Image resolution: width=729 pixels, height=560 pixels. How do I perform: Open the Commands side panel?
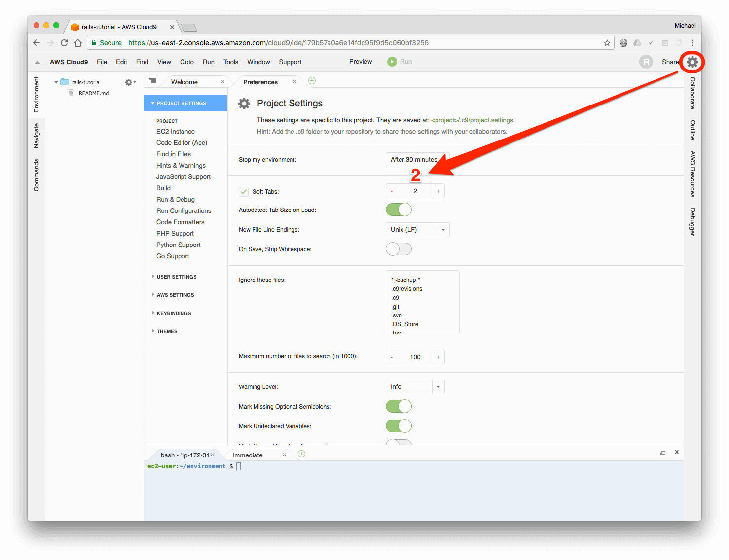click(x=36, y=175)
